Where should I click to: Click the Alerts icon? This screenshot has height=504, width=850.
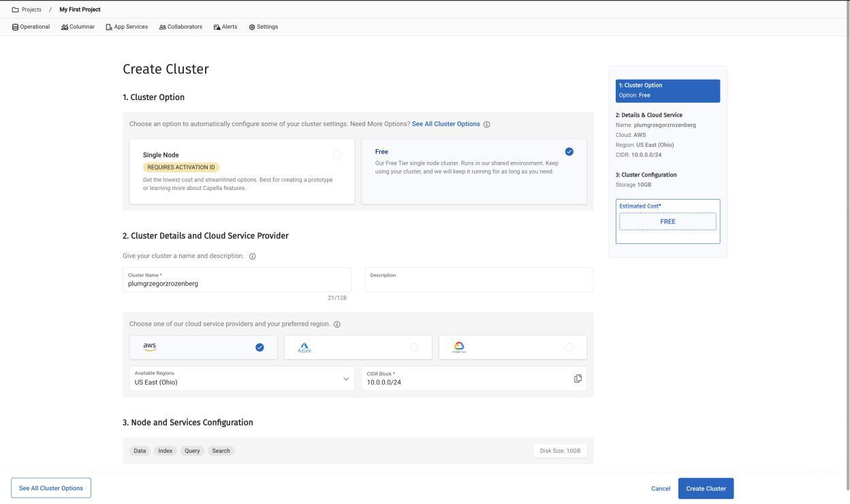pyautogui.click(x=217, y=27)
